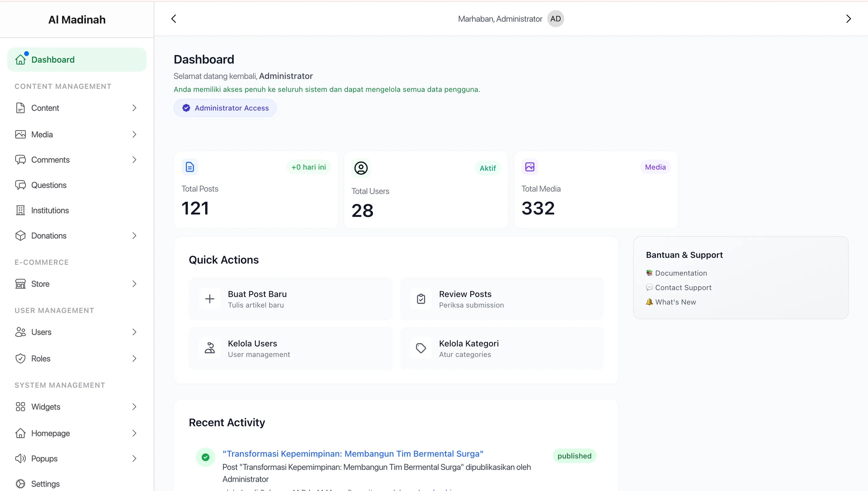Click the plus icon for Buat Post Baru

click(209, 299)
